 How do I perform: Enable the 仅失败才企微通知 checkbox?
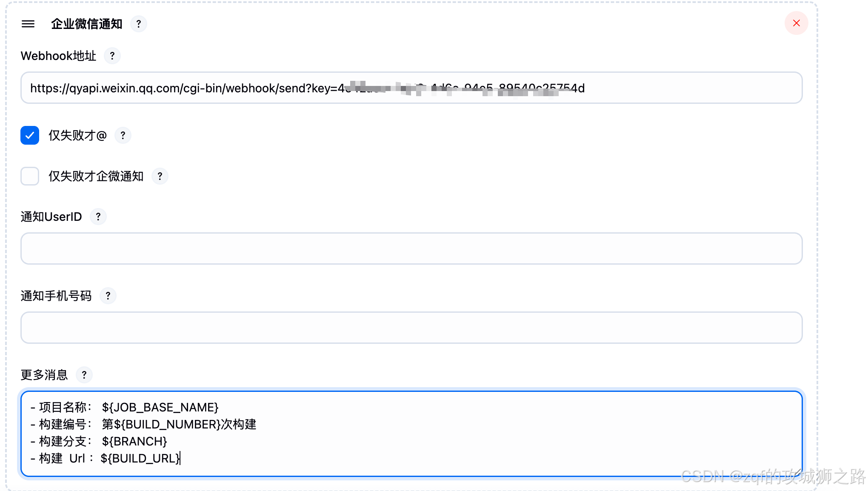[x=30, y=176]
